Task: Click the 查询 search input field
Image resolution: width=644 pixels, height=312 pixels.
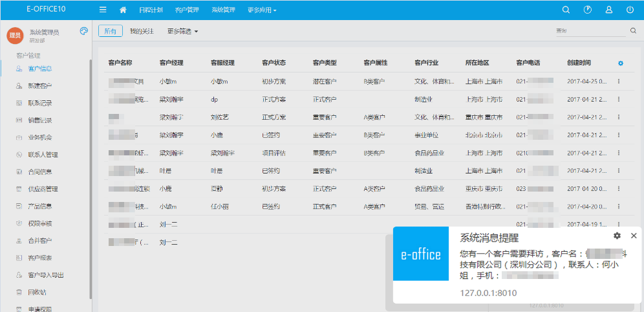Action: pos(590,31)
